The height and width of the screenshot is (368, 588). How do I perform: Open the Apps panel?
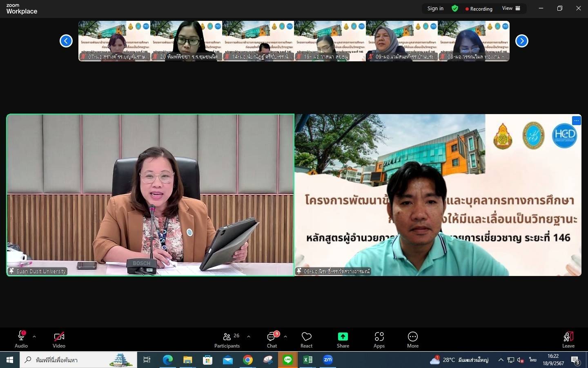tap(379, 339)
